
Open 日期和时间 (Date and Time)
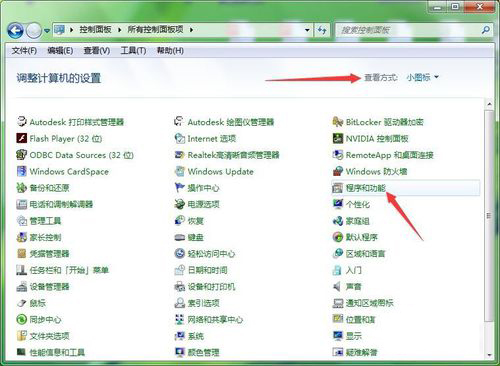tap(207, 270)
